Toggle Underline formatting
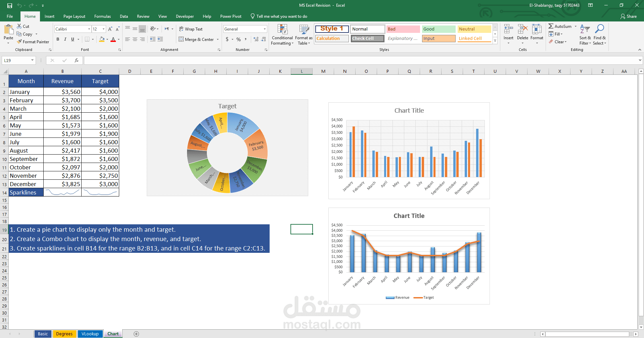The width and height of the screenshot is (644, 338). coord(73,39)
